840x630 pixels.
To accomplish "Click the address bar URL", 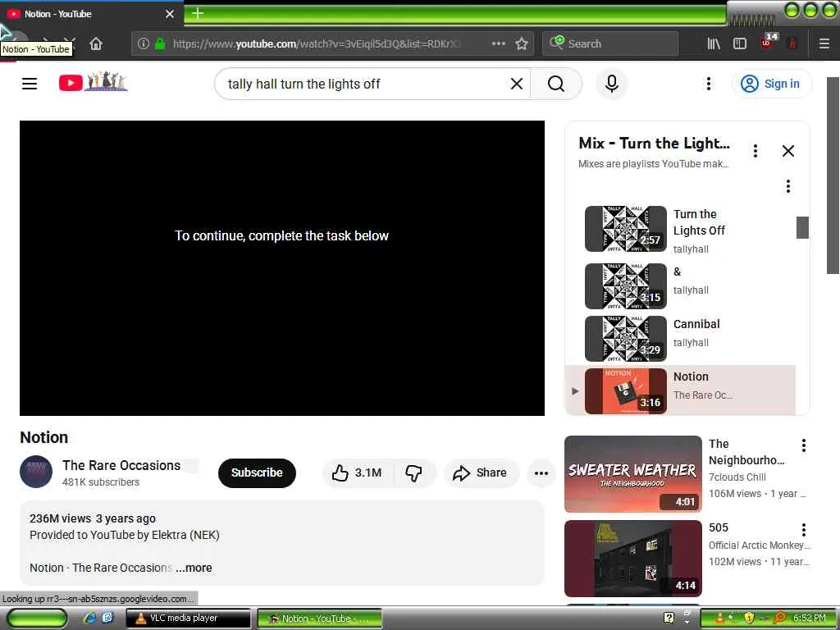I will [316, 43].
